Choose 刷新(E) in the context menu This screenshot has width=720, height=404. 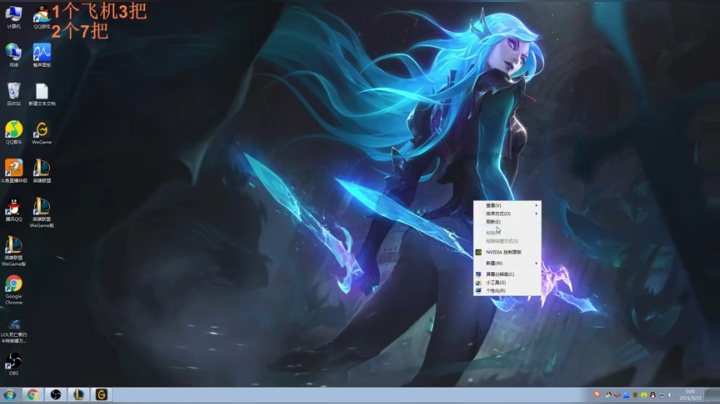[507, 222]
